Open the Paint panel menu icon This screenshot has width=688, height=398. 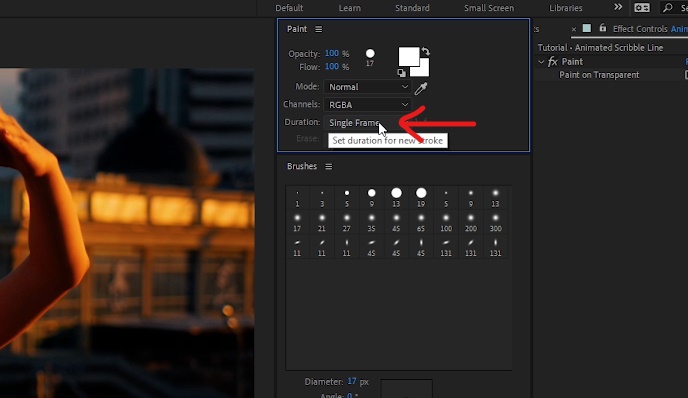click(x=319, y=29)
